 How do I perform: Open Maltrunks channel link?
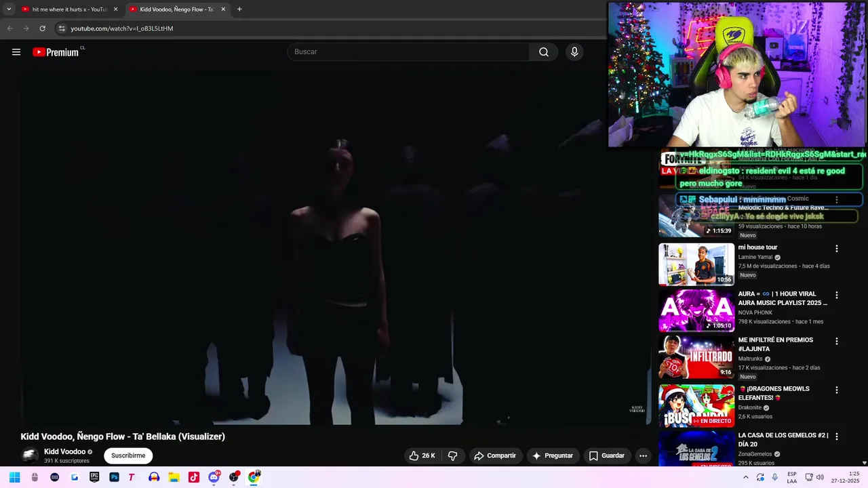tap(751, 359)
